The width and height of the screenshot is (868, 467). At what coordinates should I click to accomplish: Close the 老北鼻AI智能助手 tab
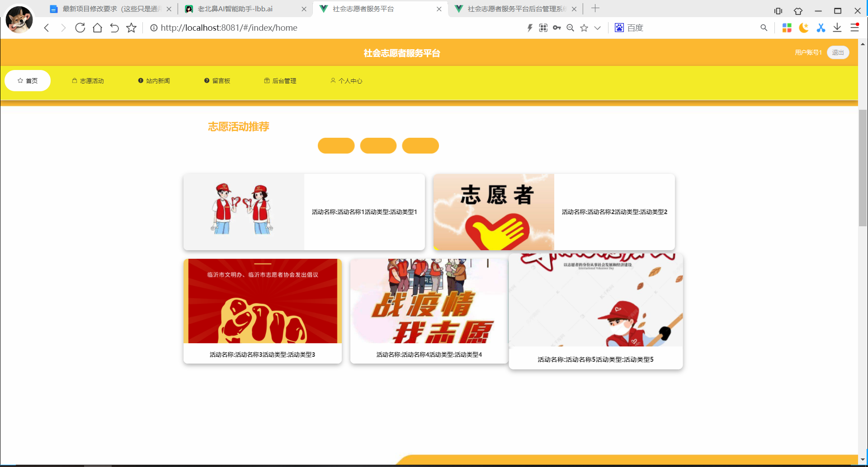304,9
